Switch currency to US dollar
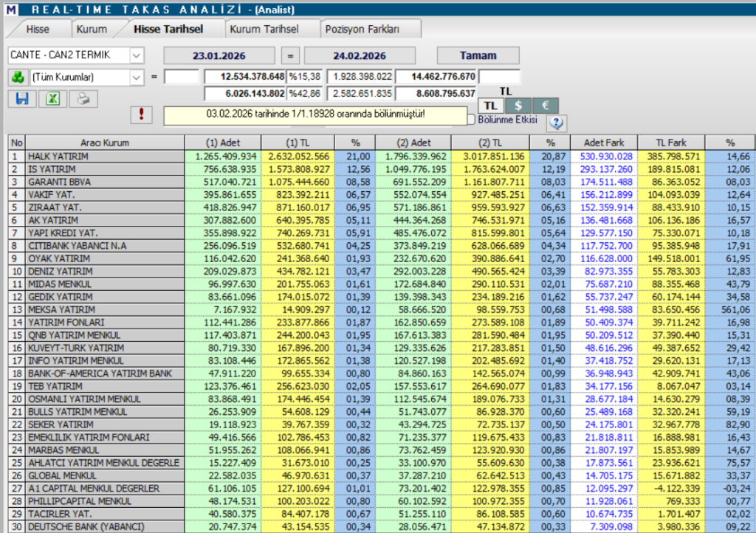 pyautogui.click(x=518, y=106)
